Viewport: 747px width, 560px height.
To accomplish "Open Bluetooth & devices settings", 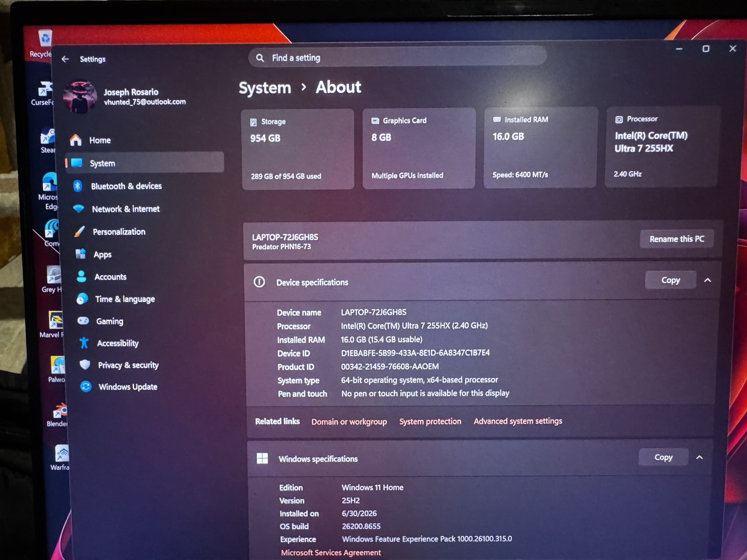I will pos(145,186).
